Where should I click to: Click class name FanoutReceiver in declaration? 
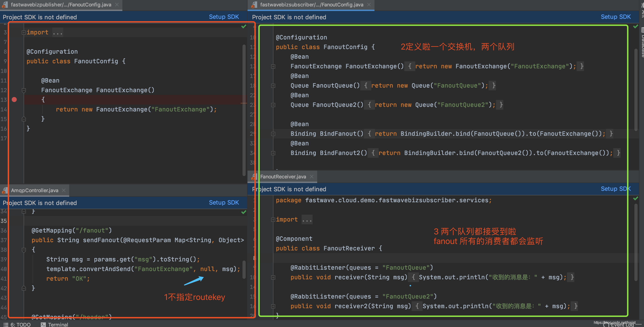pos(349,248)
